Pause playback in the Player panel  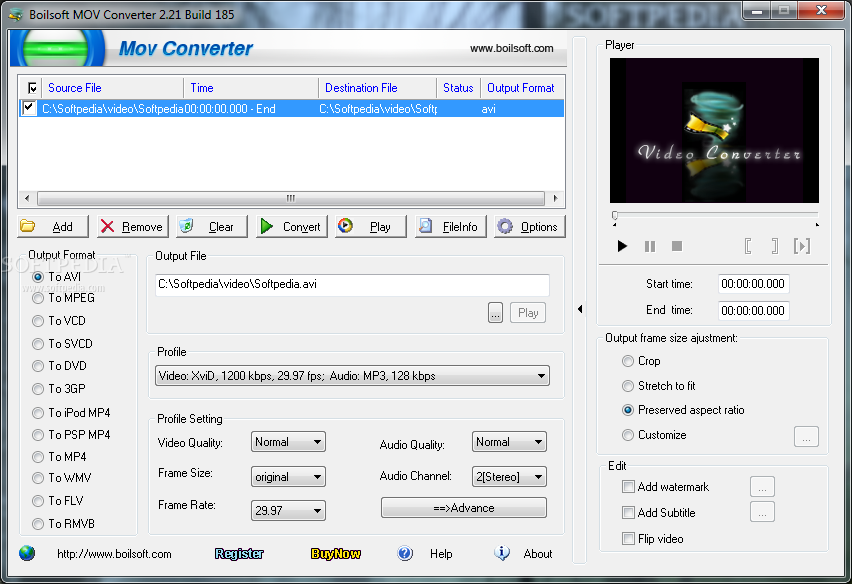coord(650,247)
